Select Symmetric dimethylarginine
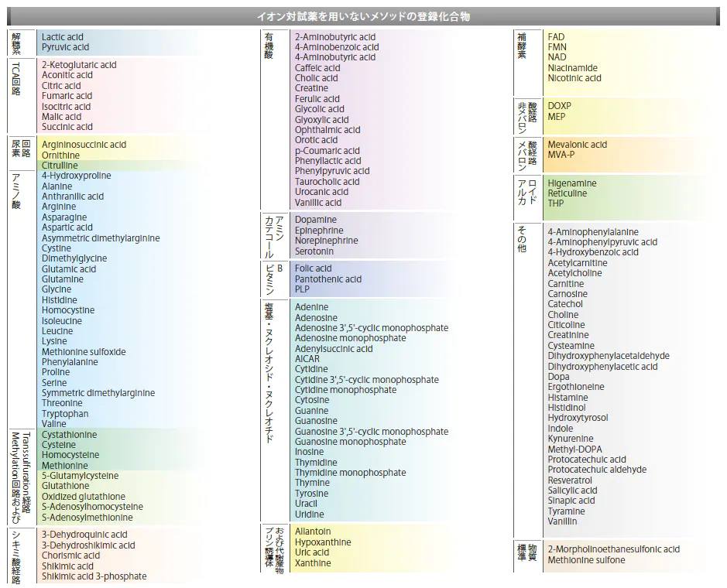Image resolution: width=727 pixels, height=588 pixels. tap(98, 393)
